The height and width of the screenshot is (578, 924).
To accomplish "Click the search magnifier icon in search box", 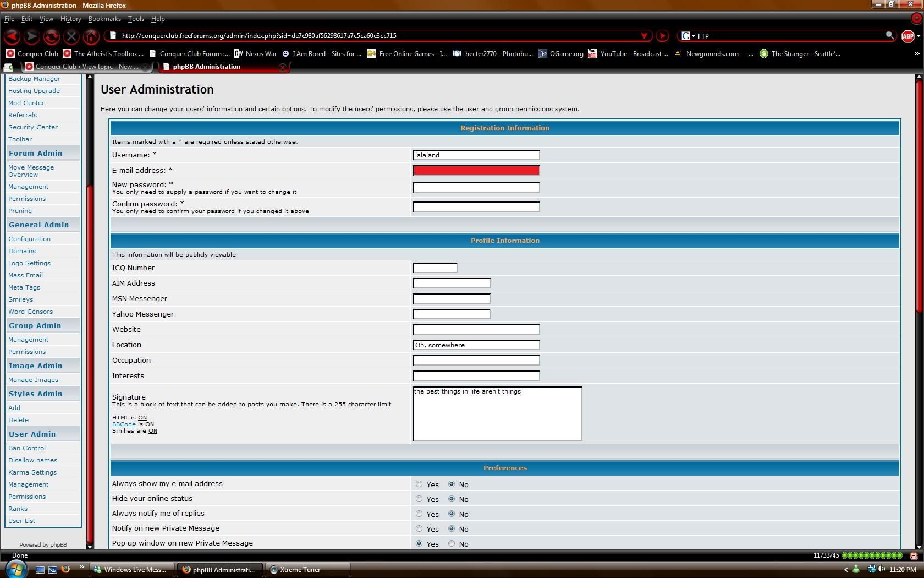I will point(889,36).
